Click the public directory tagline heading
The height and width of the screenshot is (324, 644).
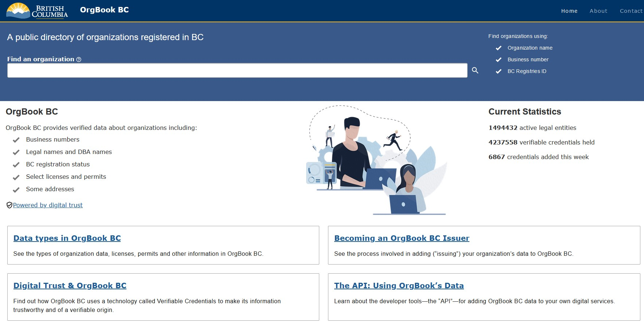105,37
